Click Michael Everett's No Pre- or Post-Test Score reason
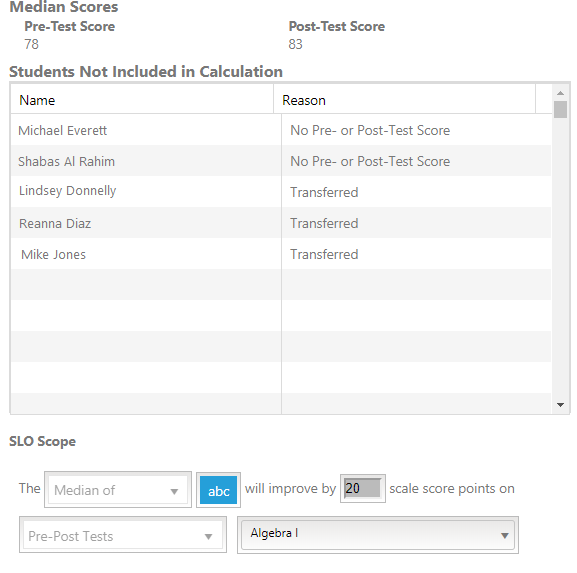The width and height of the screenshot is (577, 573). click(x=370, y=130)
